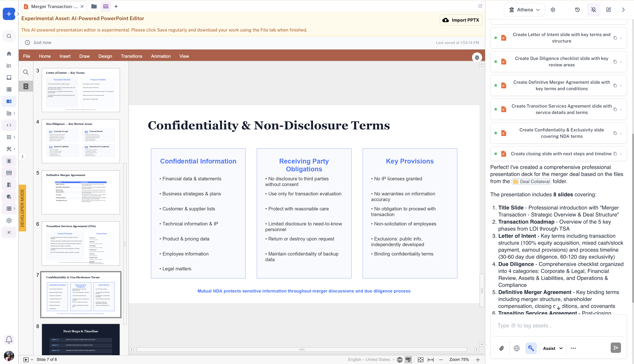Open slide thumbnails panel icon
The height and width of the screenshot is (364, 634).
point(26,86)
